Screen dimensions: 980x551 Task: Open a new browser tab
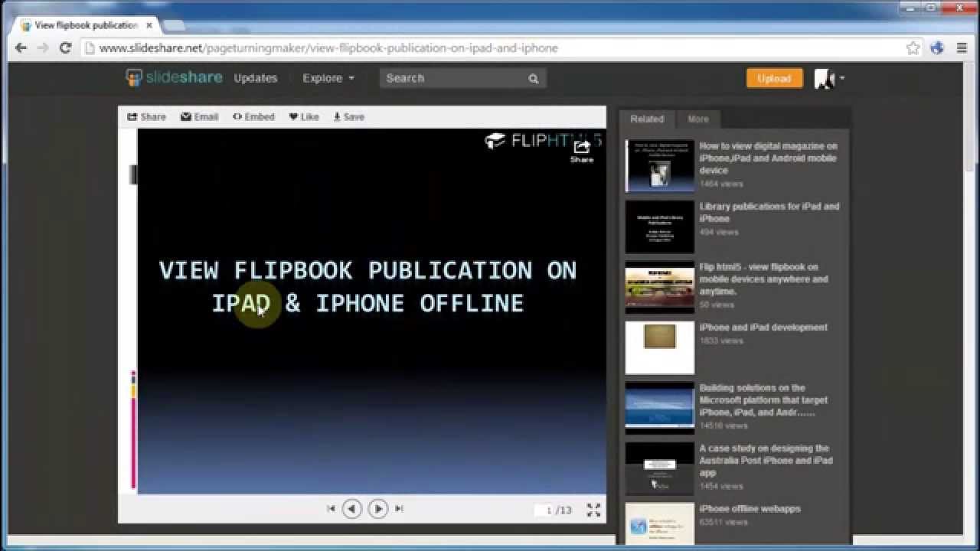(174, 25)
